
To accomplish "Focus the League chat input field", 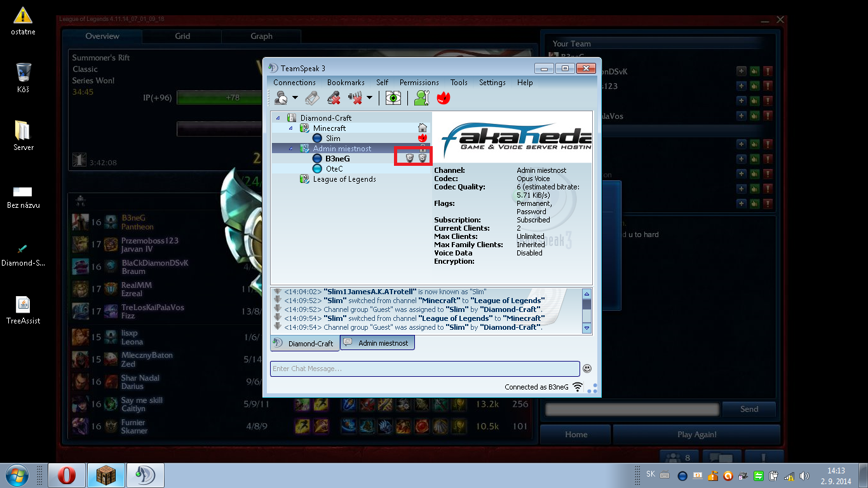I will click(632, 409).
